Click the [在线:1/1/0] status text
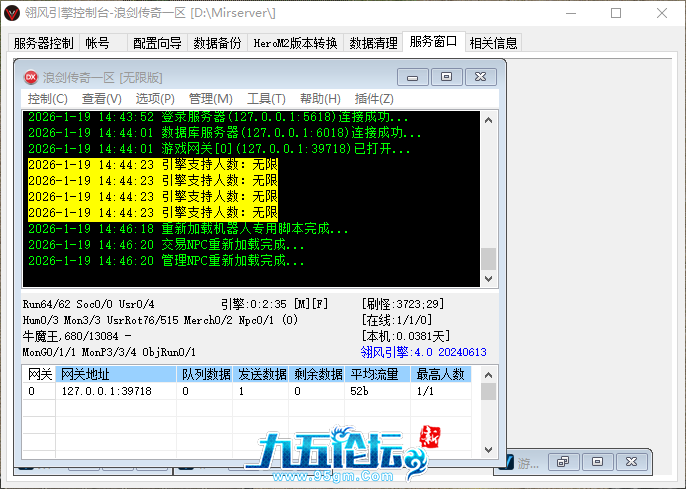The image size is (686, 489). pyautogui.click(x=397, y=320)
